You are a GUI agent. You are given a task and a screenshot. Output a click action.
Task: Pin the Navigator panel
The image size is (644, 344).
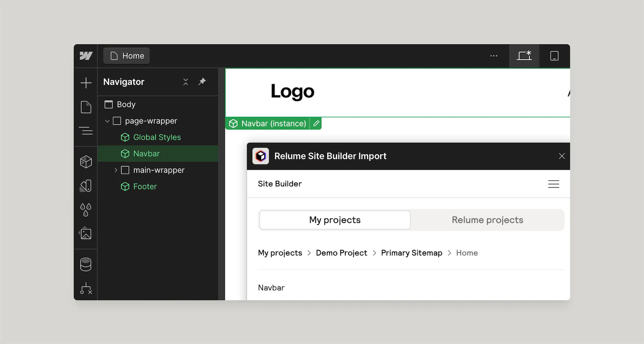(202, 82)
